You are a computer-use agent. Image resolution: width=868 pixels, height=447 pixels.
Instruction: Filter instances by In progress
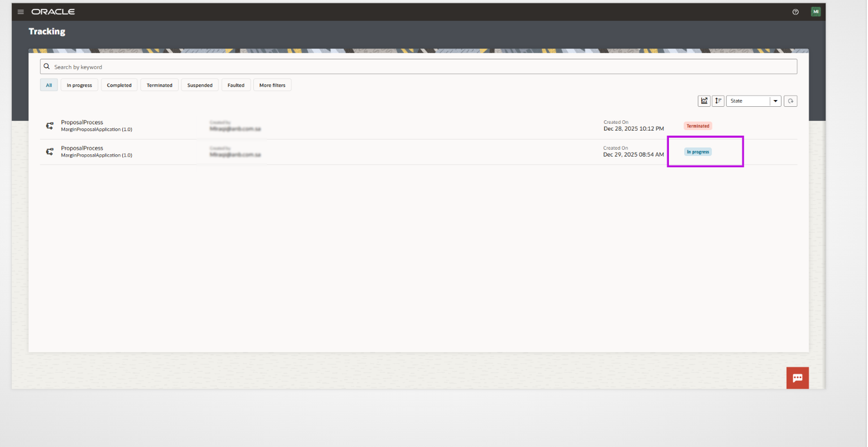coord(79,85)
